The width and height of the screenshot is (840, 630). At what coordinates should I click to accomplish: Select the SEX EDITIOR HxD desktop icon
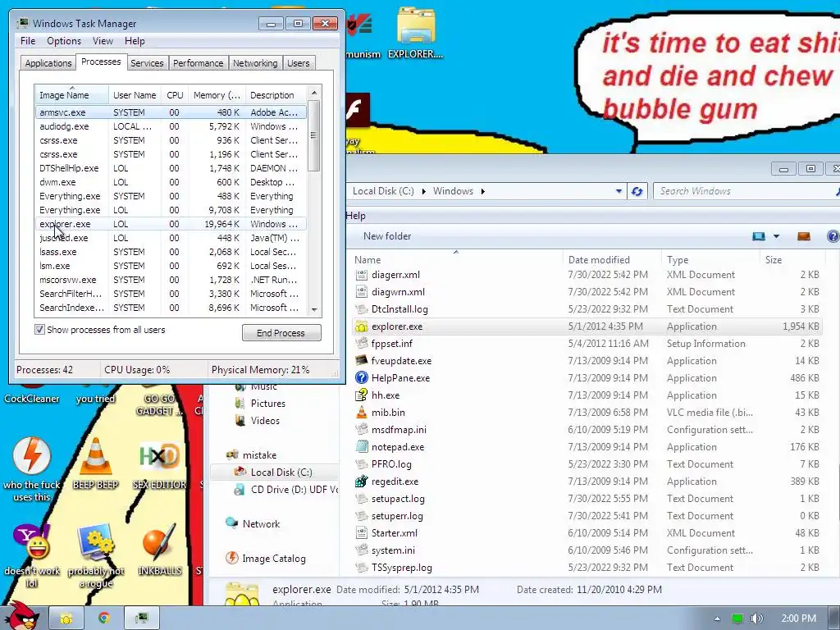(159, 465)
